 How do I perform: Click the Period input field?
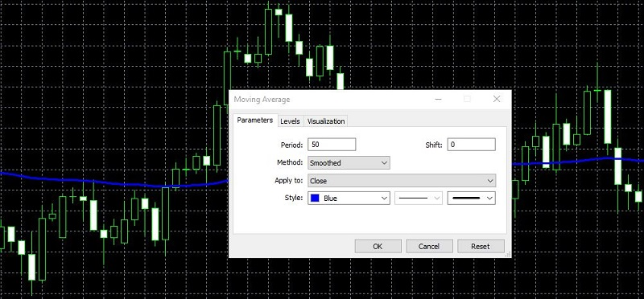[332, 145]
